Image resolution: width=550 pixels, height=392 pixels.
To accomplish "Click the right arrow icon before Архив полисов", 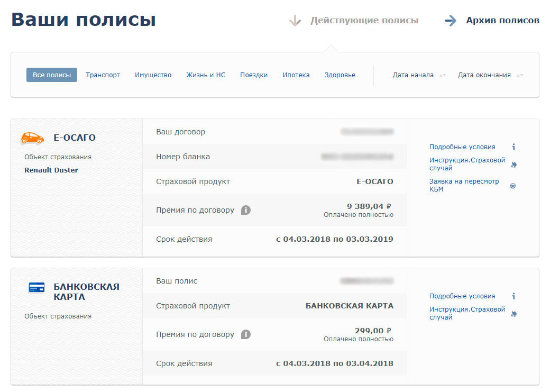I will pyautogui.click(x=451, y=20).
